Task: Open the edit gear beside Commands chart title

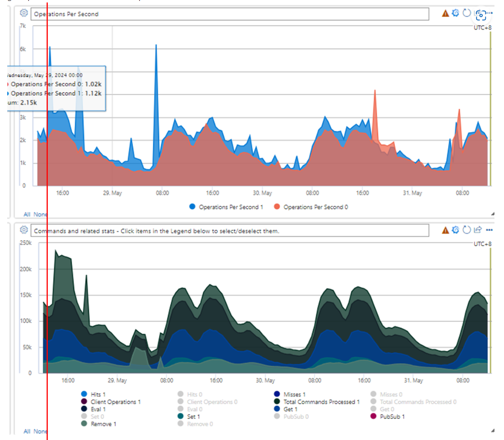Action: click(x=23, y=230)
